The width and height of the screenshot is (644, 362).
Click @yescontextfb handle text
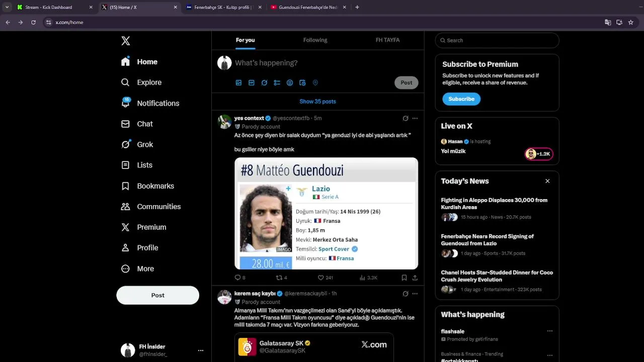291,119
